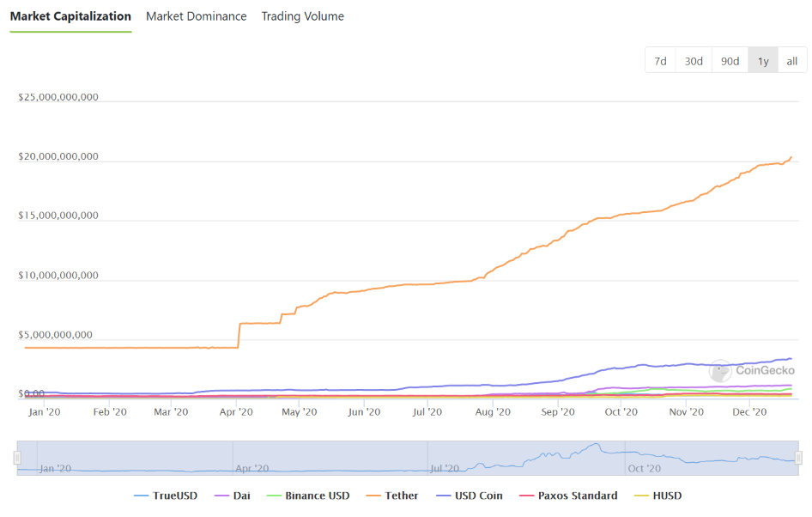Open the Trading Volume tab
The height and width of the screenshot is (517, 812).
click(302, 16)
